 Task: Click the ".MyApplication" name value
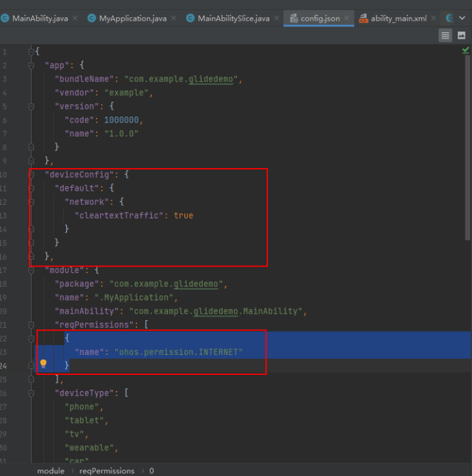pyautogui.click(x=134, y=298)
